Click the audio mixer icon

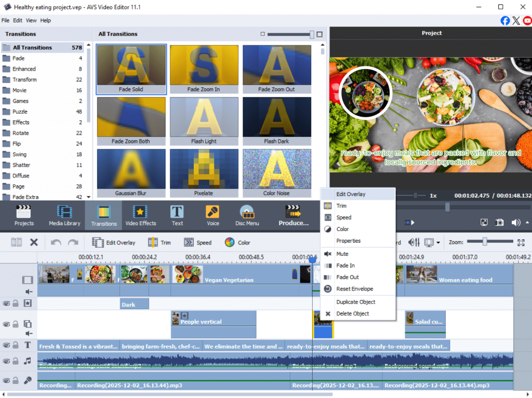point(414,242)
